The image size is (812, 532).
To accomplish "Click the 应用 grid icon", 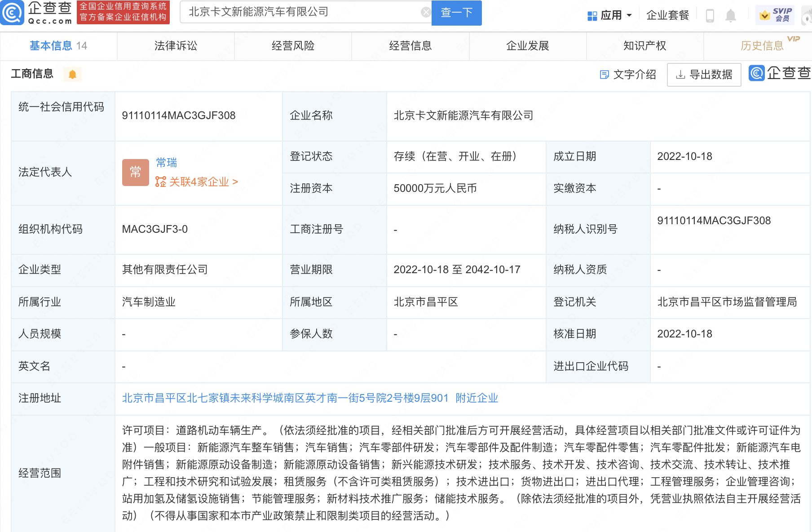I will point(592,16).
